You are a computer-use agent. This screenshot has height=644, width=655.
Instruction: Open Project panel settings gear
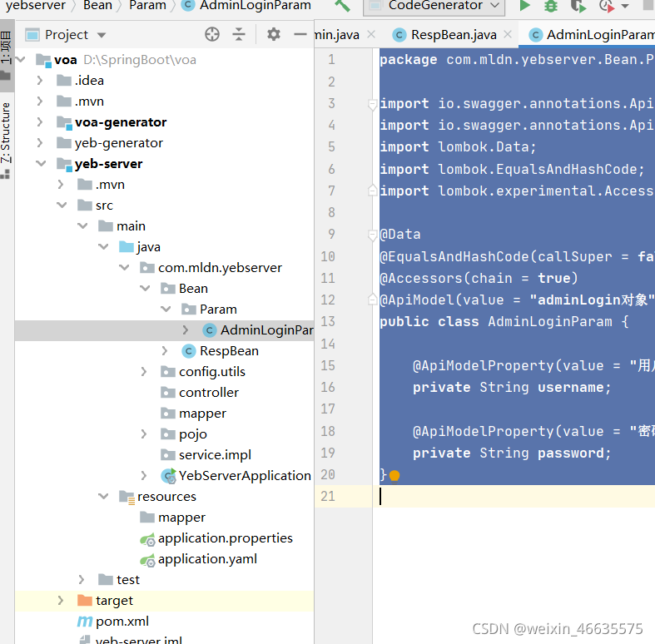274,34
